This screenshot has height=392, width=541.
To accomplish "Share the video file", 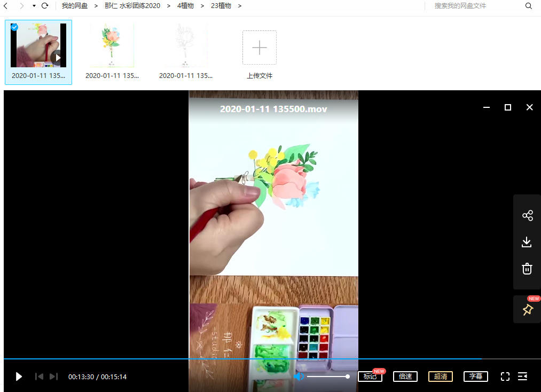I will (527, 215).
